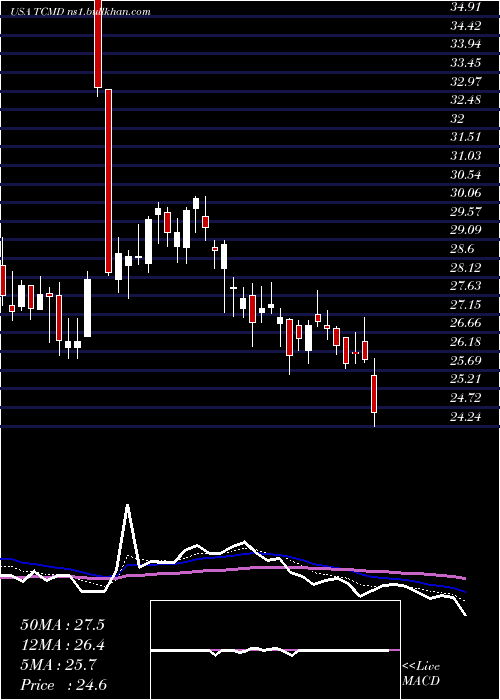The width and height of the screenshot is (500, 700).
Task: Click the 24.24 price axis label
Action: pos(465,417)
